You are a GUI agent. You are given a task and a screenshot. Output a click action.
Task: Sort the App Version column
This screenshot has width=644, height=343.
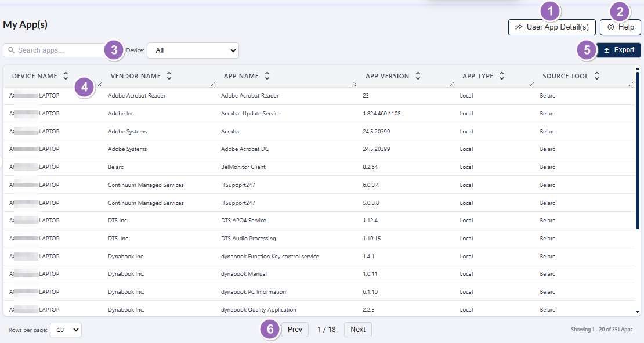point(419,75)
